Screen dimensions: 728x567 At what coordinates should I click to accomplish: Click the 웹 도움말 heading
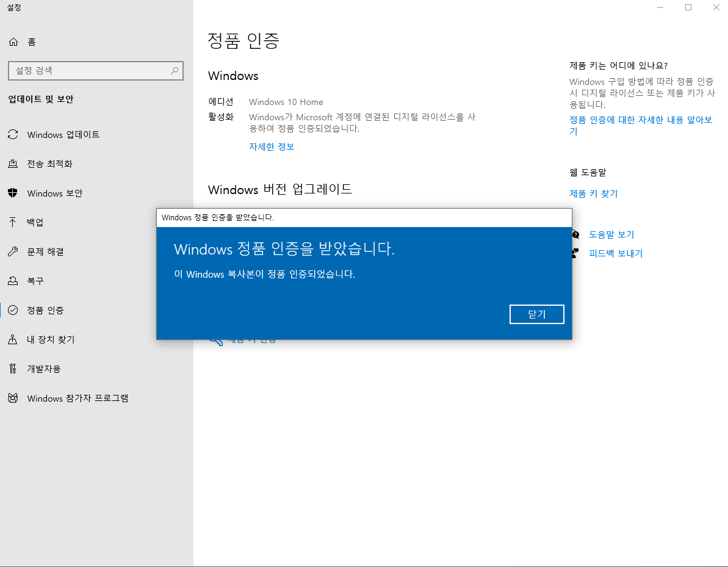click(x=588, y=172)
